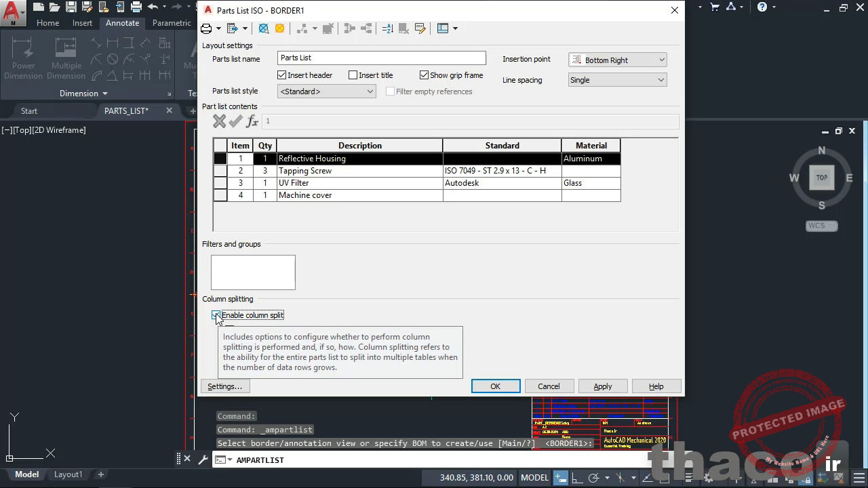Open the Export icon dropdown arrow
The height and width of the screenshot is (488, 868).
point(245,28)
